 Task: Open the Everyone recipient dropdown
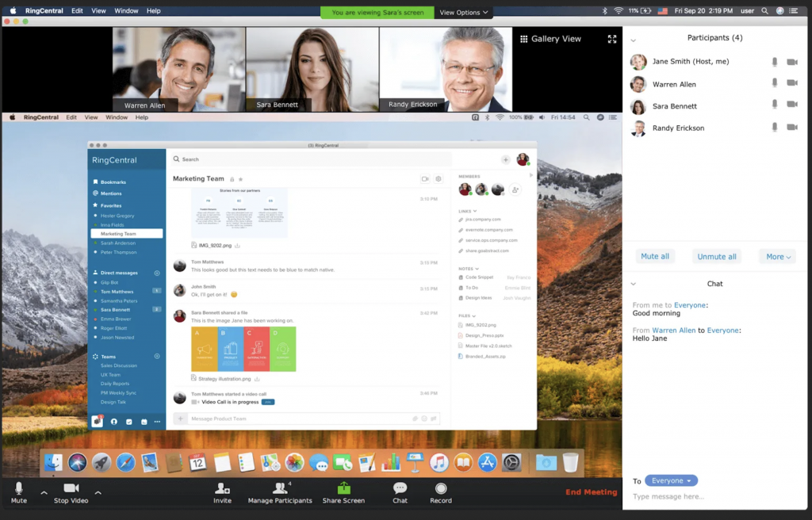click(671, 480)
